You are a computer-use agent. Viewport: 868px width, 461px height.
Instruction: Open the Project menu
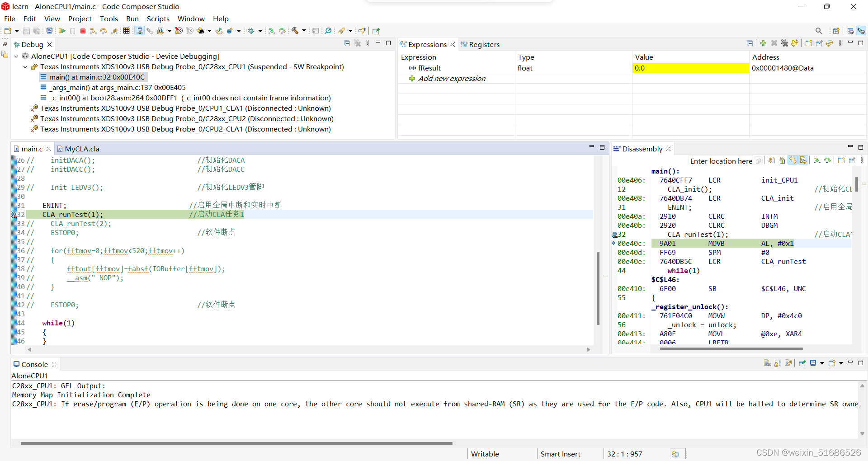tap(80, 19)
